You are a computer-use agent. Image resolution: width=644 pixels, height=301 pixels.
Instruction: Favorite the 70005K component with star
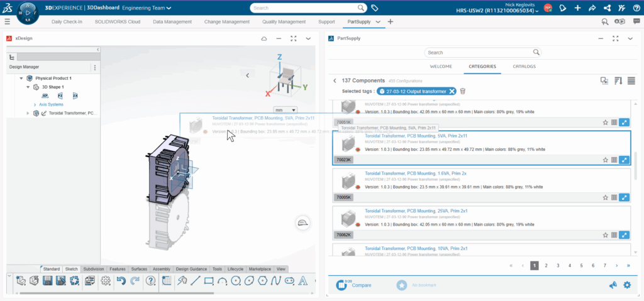click(605, 197)
